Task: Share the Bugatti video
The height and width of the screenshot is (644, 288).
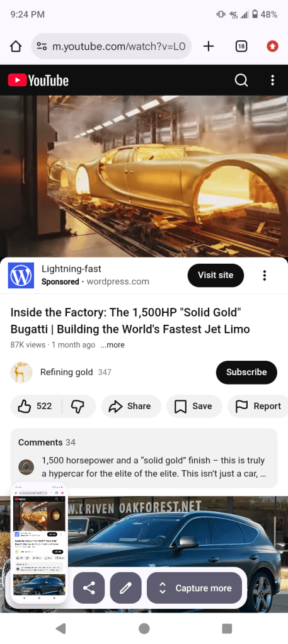Action: (131, 406)
